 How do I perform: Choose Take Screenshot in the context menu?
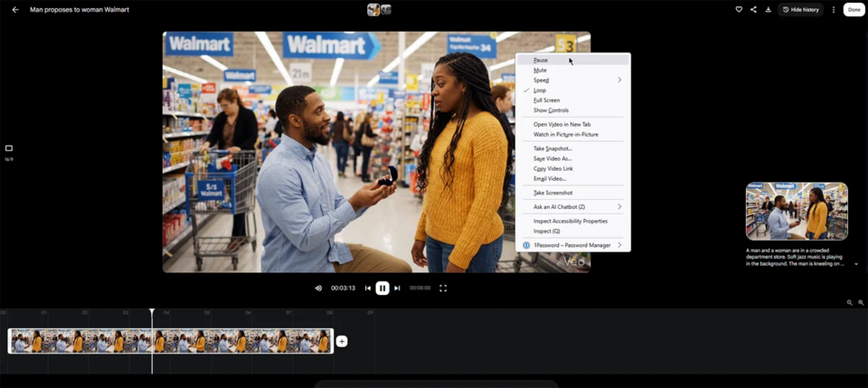(x=573, y=193)
